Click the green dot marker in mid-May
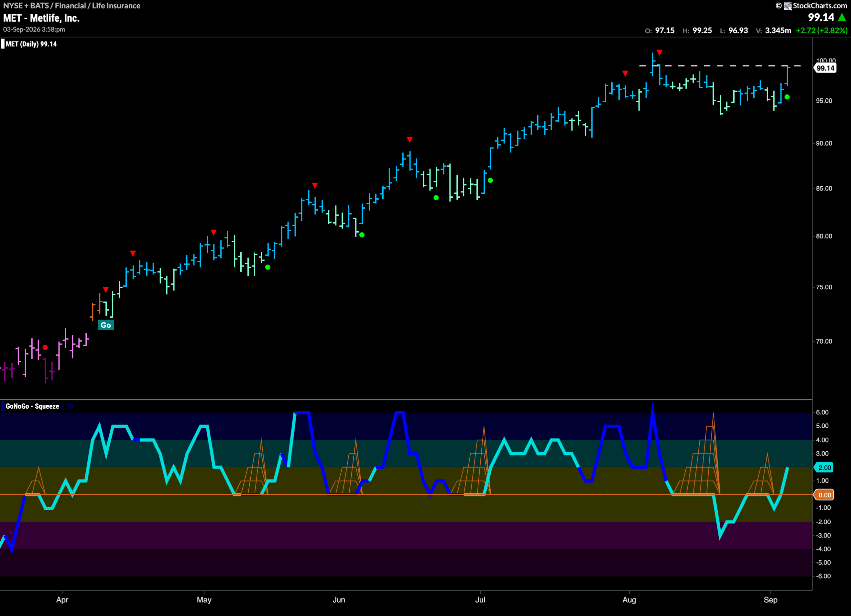Screen dimensions: 851x616 click(268, 267)
